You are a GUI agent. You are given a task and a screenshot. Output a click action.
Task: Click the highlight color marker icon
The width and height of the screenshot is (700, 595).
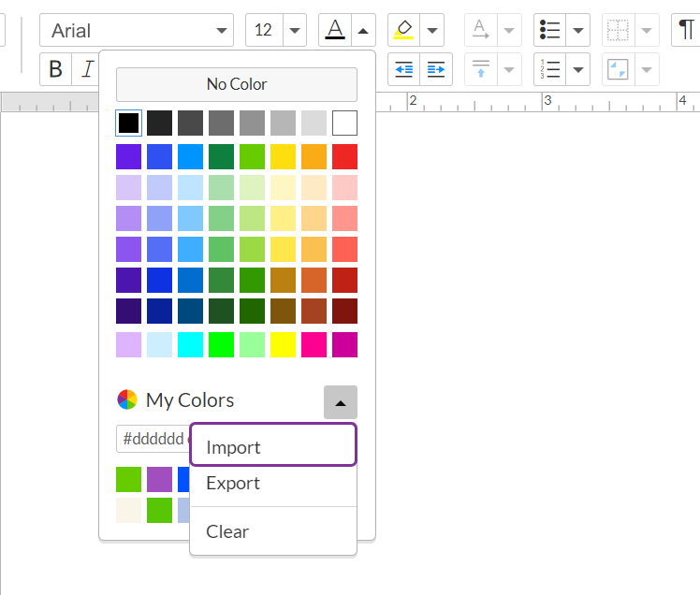tap(403, 30)
